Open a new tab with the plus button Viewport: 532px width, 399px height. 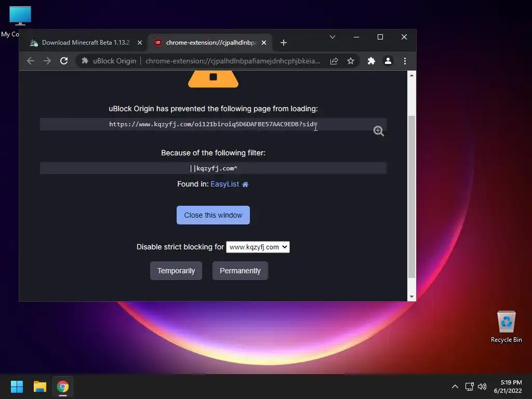[x=284, y=43]
